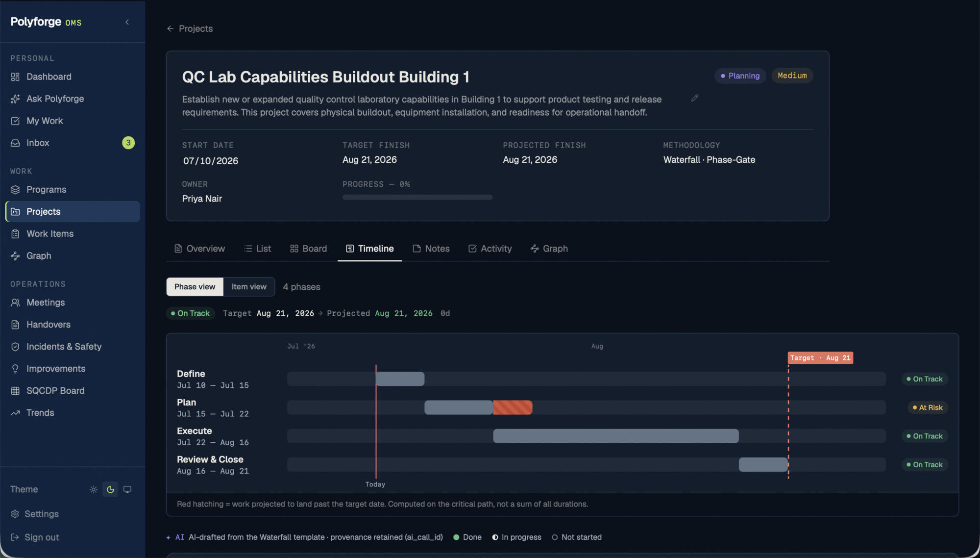Click the In progress legend item
The height and width of the screenshot is (558, 980).
[517, 537]
